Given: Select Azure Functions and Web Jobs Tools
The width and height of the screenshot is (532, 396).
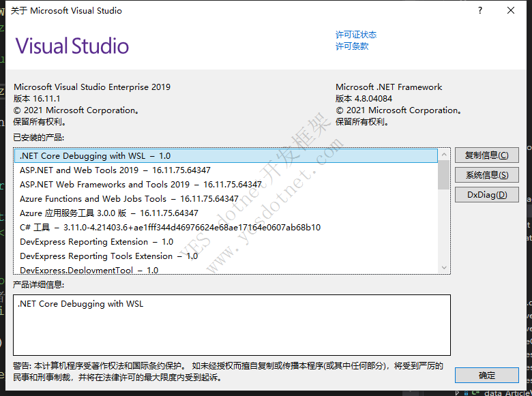Looking at the screenshot, I should click(226, 198).
